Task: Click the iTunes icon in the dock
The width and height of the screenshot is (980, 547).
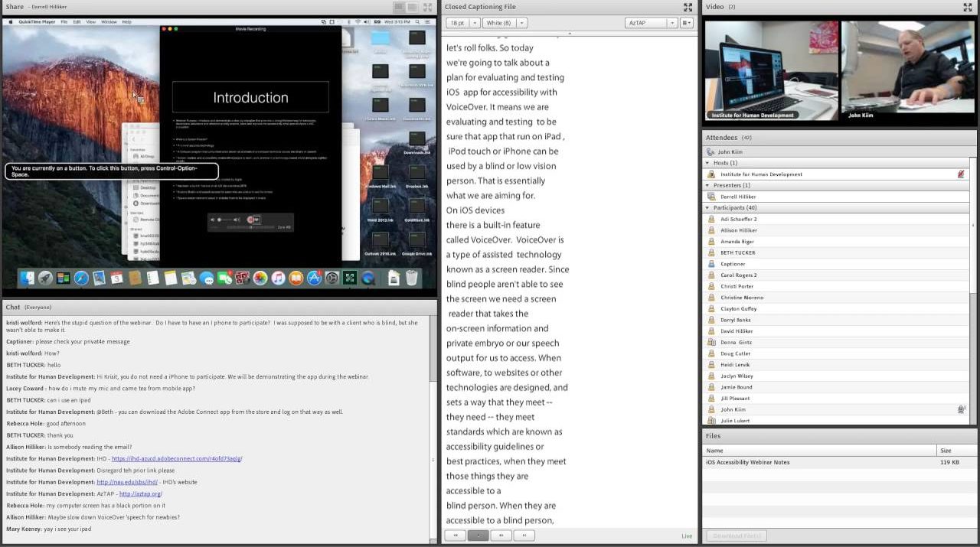Action: (x=278, y=278)
